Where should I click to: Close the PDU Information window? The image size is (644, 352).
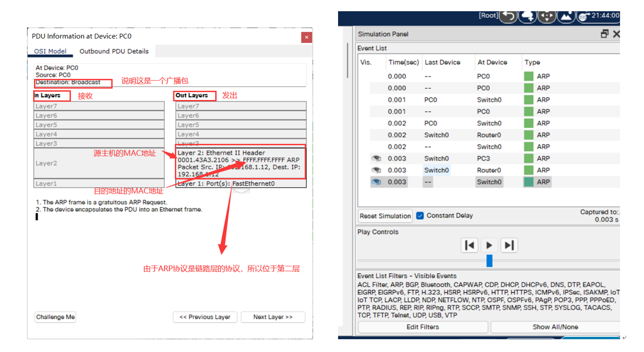coord(306,37)
